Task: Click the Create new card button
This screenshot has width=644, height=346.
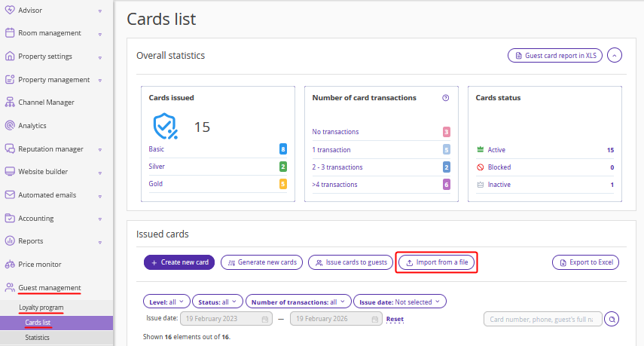Action: pyautogui.click(x=179, y=262)
